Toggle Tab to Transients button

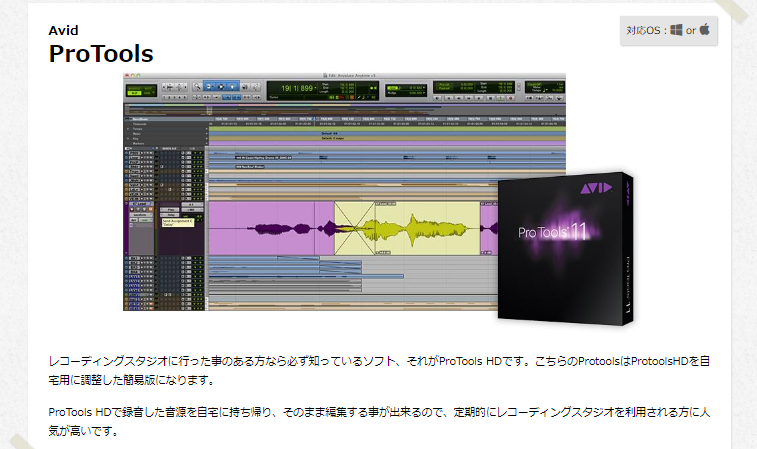pyautogui.click(x=207, y=98)
